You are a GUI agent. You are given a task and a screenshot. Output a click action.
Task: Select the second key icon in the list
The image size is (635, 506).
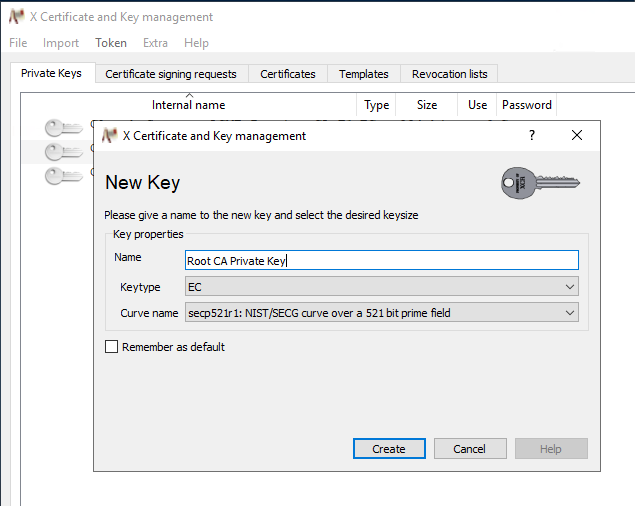click(x=64, y=152)
